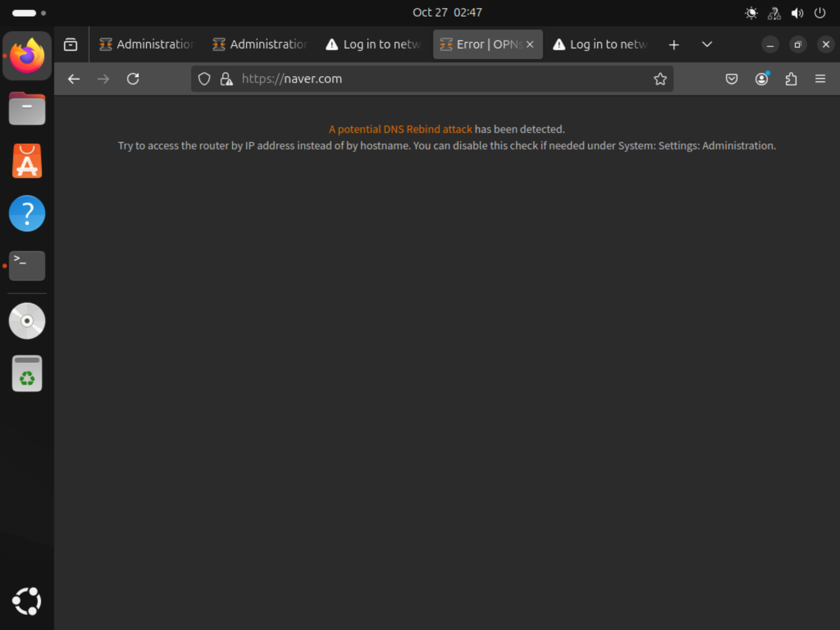Image resolution: width=840 pixels, height=630 pixels.
Task: Click the Save to Pocket icon
Action: point(732,79)
